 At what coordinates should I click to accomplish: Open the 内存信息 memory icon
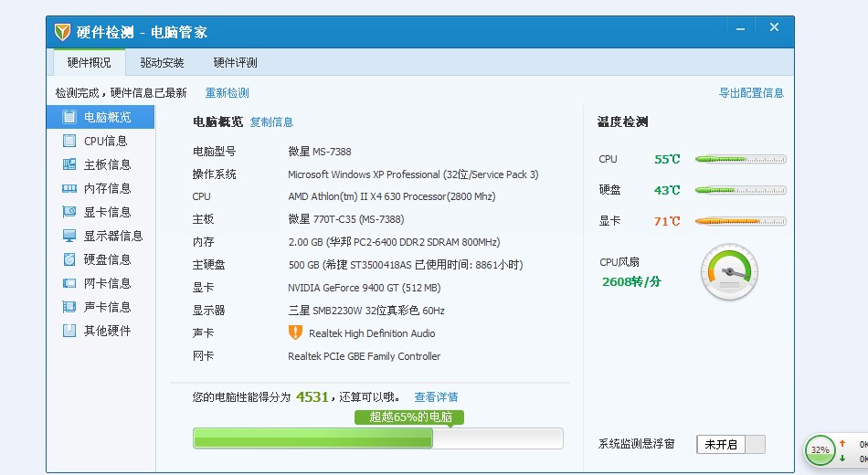(69, 188)
